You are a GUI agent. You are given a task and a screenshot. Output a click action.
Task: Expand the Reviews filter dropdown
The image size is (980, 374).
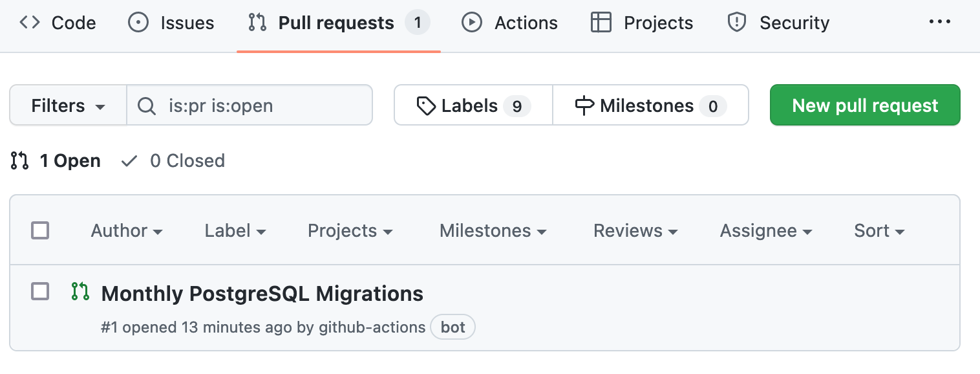635,230
